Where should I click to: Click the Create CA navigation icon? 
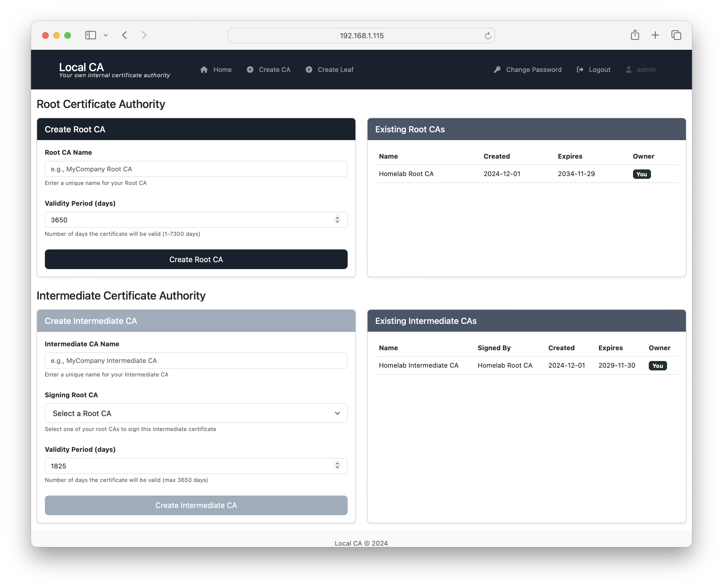(x=250, y=69)
